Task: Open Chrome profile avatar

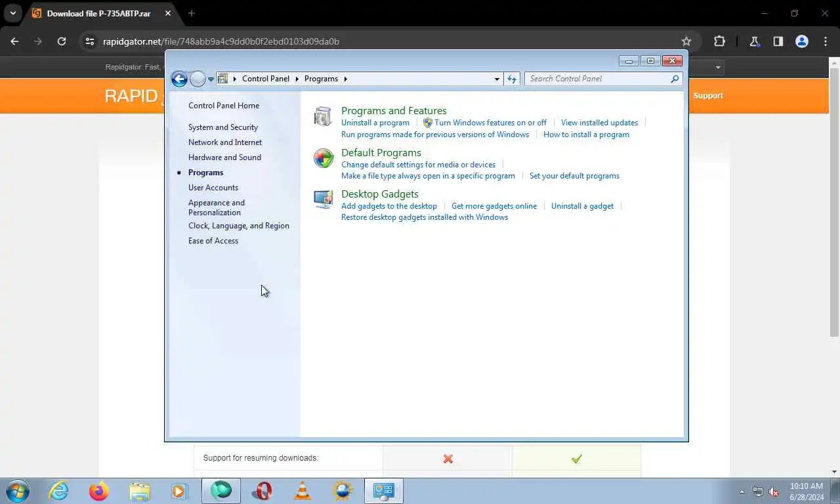Action: 801,41
